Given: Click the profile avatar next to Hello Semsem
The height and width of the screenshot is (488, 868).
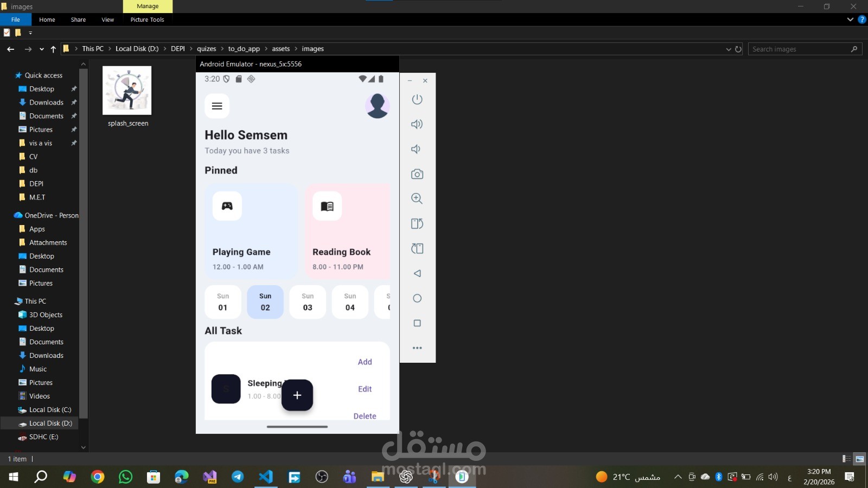Looking at the screenshot, I should point(378,106).
